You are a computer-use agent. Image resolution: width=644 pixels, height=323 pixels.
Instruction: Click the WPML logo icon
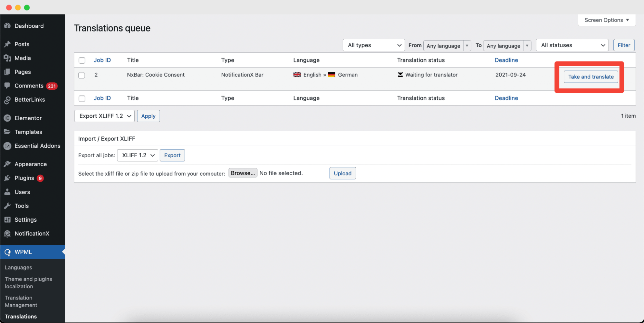7,252
